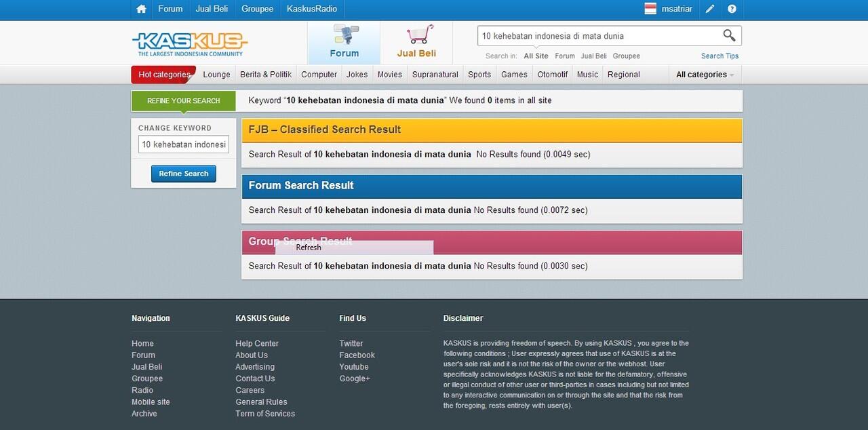Open the Supranatural category
Screen dimensions: 868x430
(x=435, y=75)
